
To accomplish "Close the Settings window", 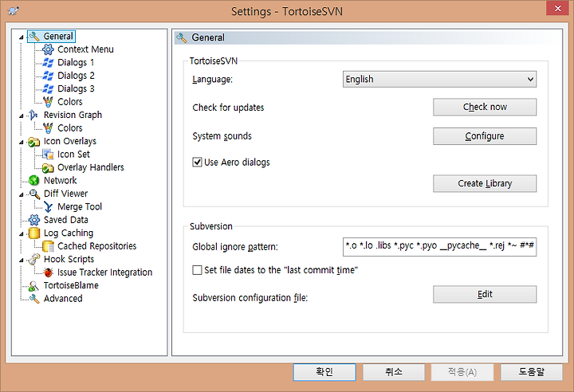I will pos(557,8).
